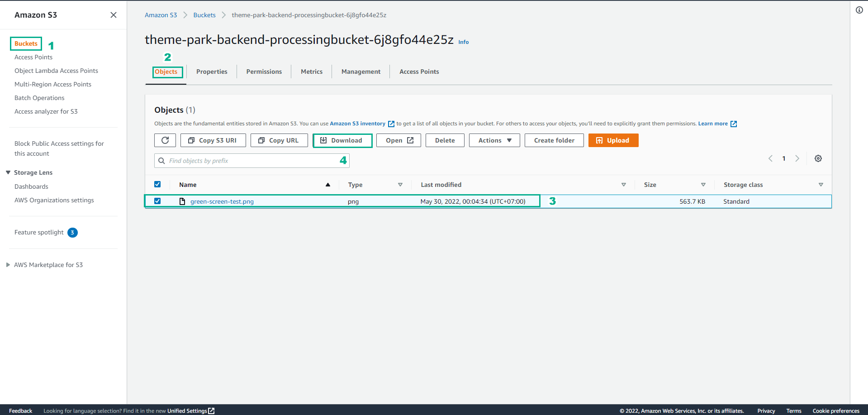868x415 pixels.
Task: Click the Amazon S3 breadcrumb link
Action: pyautogui.click(x=161, y=15)
